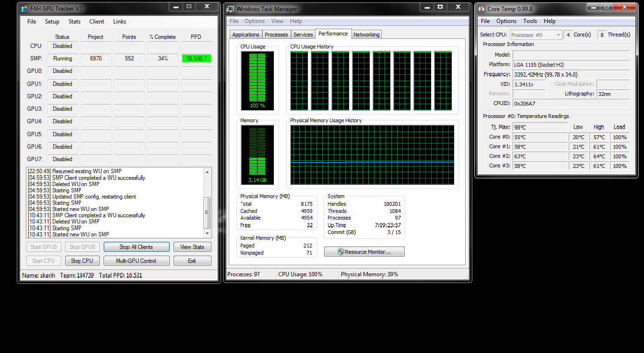644x353 pixels.
Task: Click the log scrollbar down arrow
Action: [x=207, y=234]
